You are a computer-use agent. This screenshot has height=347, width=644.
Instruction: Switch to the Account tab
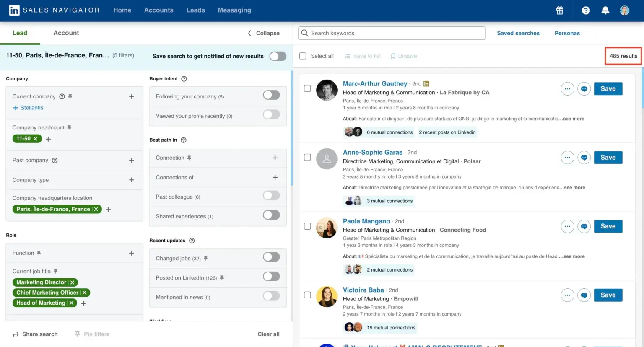pyautogui.click(x=66, y=33)
